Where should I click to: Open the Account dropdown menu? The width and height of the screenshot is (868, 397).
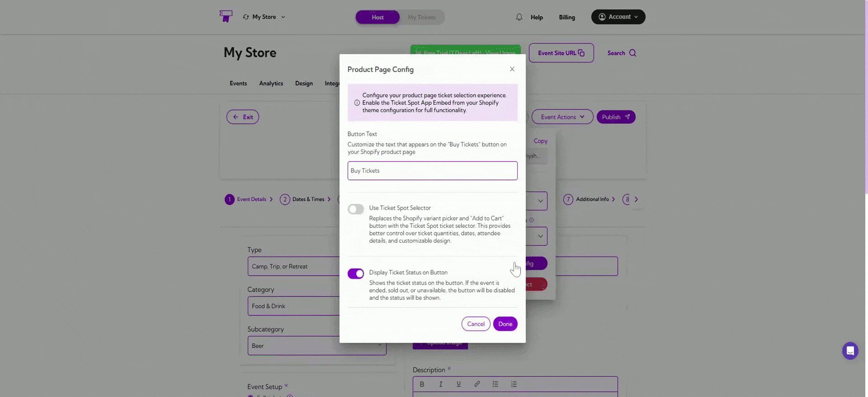(x=618, y=17)
